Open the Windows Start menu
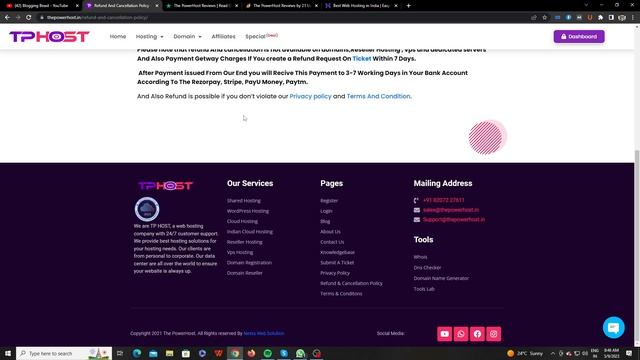640x360 pixels. tap(8, 353)
